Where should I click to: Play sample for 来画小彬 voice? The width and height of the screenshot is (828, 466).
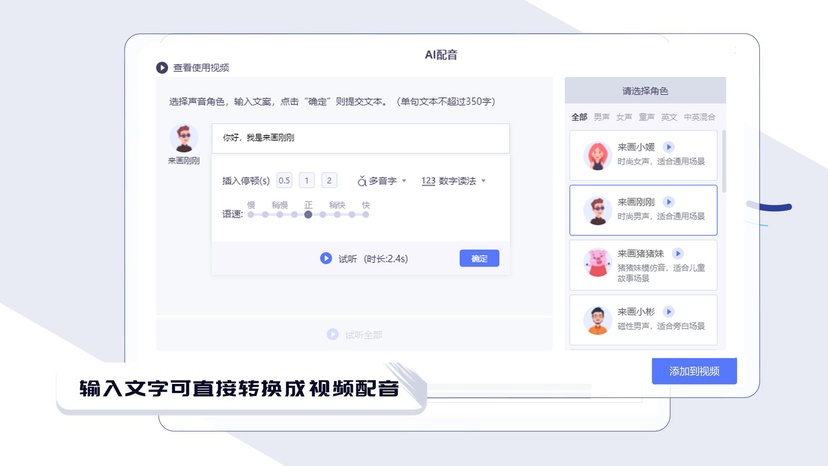669,311
